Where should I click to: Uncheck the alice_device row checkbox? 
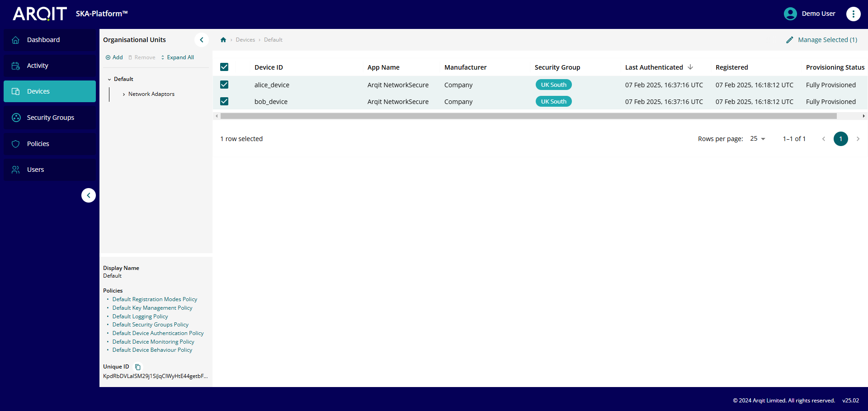coord(224,85)
